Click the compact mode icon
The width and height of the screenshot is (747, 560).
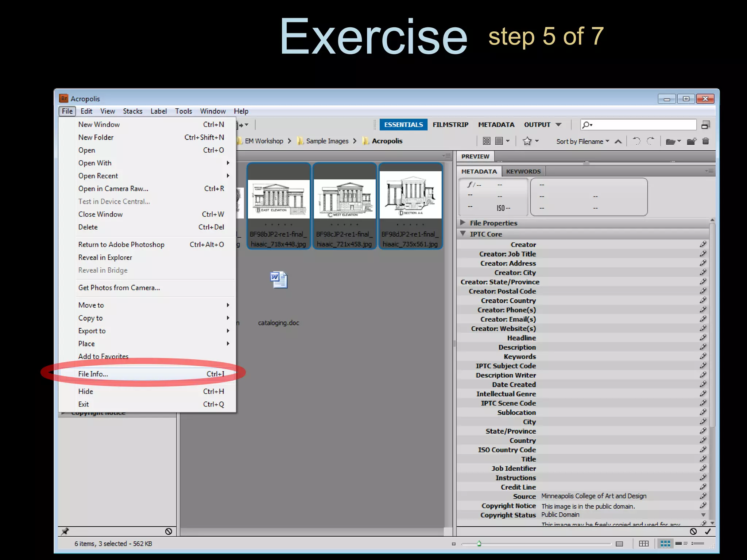705,125
